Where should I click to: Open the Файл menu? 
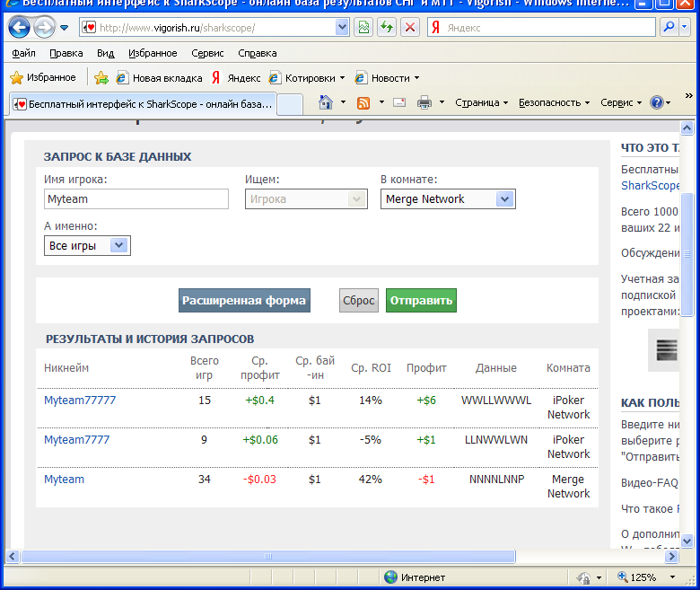pos(23,53)
